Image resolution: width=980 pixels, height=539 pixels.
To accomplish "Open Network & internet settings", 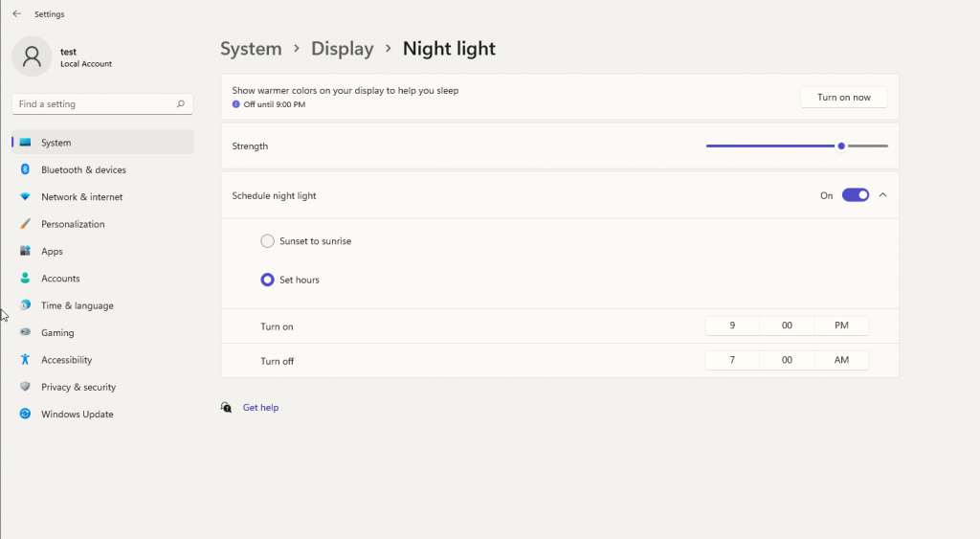I will point(102,196).
